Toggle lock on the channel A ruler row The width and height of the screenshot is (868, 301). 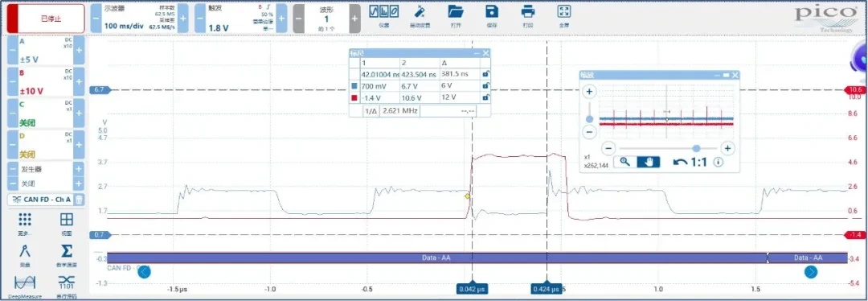(485, 86)
